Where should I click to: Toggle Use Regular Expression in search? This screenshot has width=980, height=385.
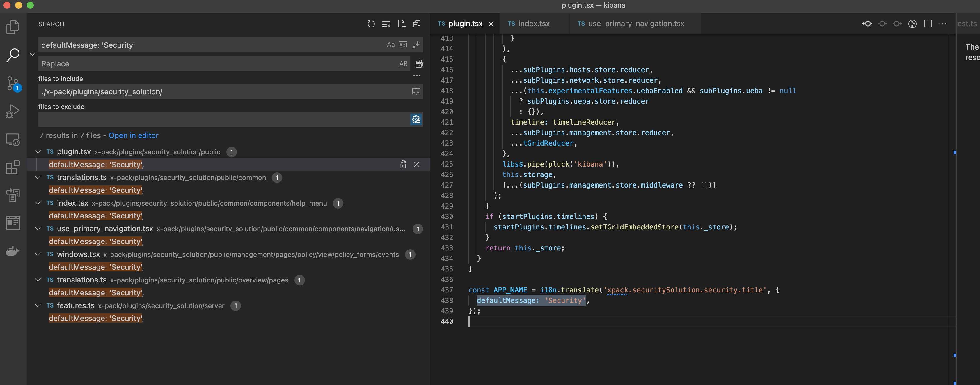pos(416,45)
